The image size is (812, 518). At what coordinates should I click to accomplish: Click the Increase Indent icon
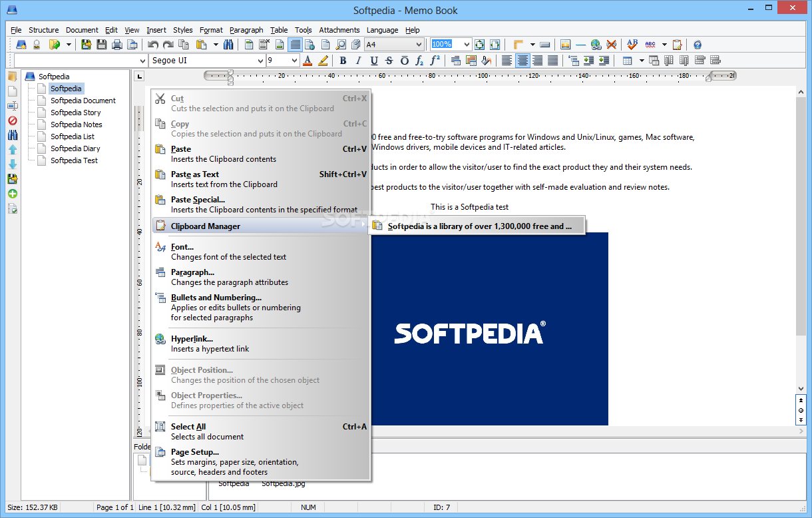[588, 61]
